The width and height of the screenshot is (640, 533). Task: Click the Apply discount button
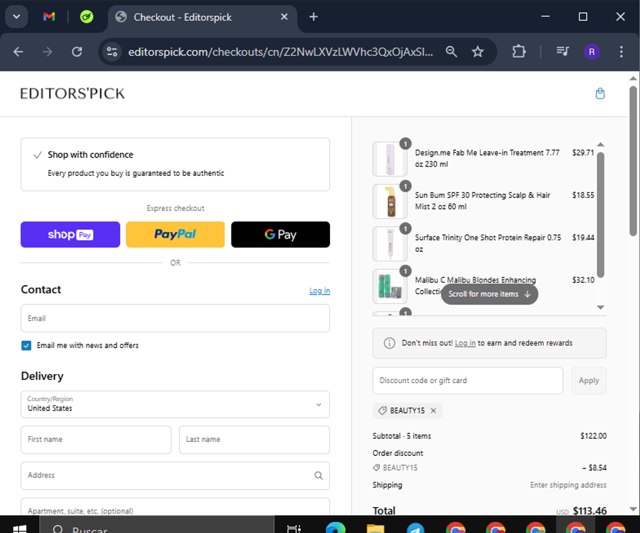[589, 381]
